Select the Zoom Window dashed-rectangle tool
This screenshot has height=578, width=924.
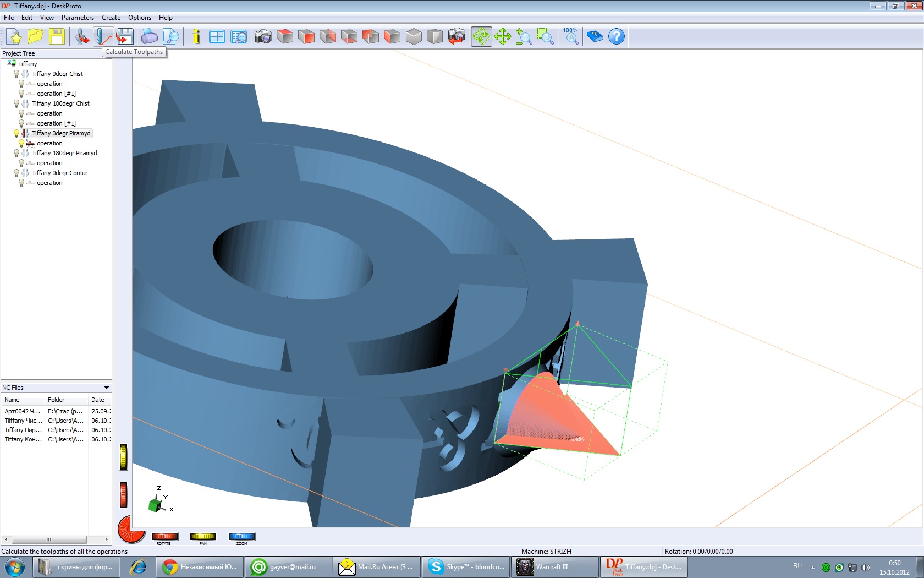[544, 37]
